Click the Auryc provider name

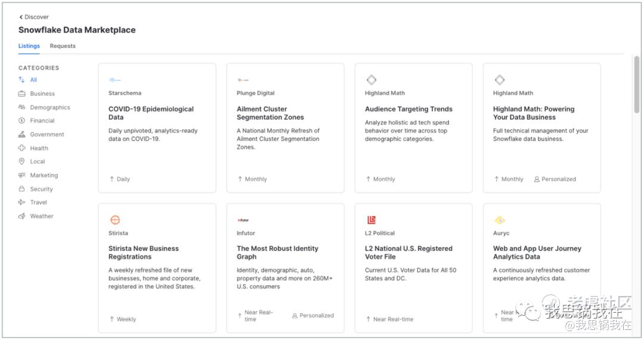(501, 233)
